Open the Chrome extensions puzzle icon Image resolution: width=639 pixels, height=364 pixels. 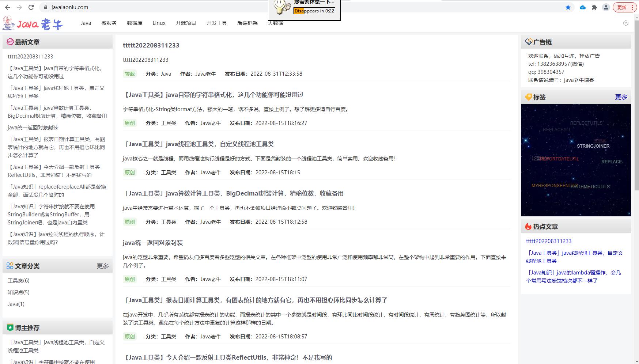click(594, 7)
